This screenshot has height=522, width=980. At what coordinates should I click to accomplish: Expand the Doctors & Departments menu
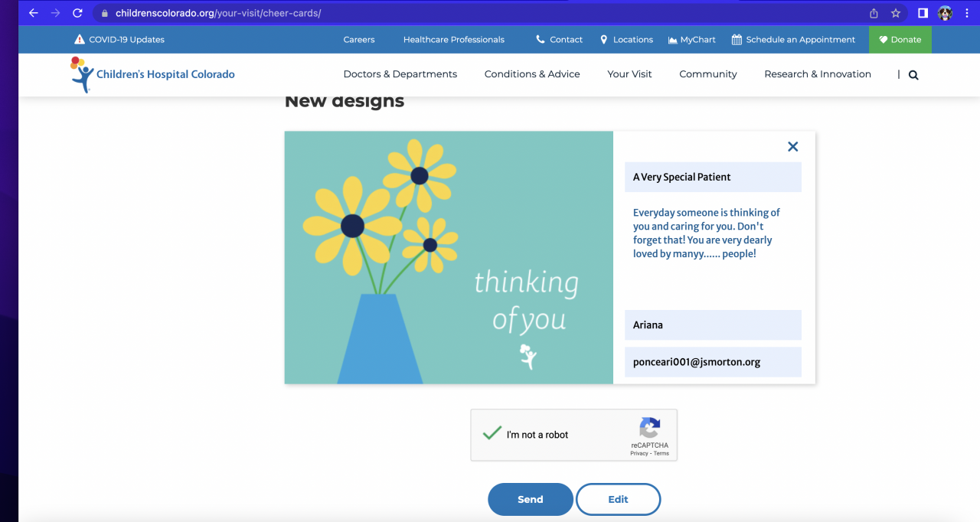[400, 74]
